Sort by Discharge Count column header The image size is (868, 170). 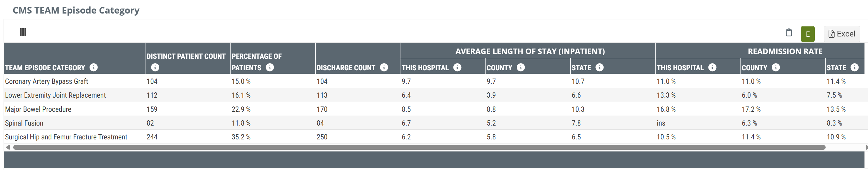(x=346, y=68)
